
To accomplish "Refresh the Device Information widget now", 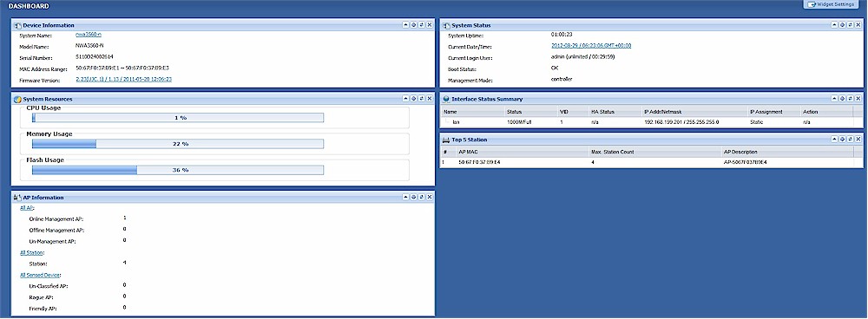I will [x=421, y=25].
